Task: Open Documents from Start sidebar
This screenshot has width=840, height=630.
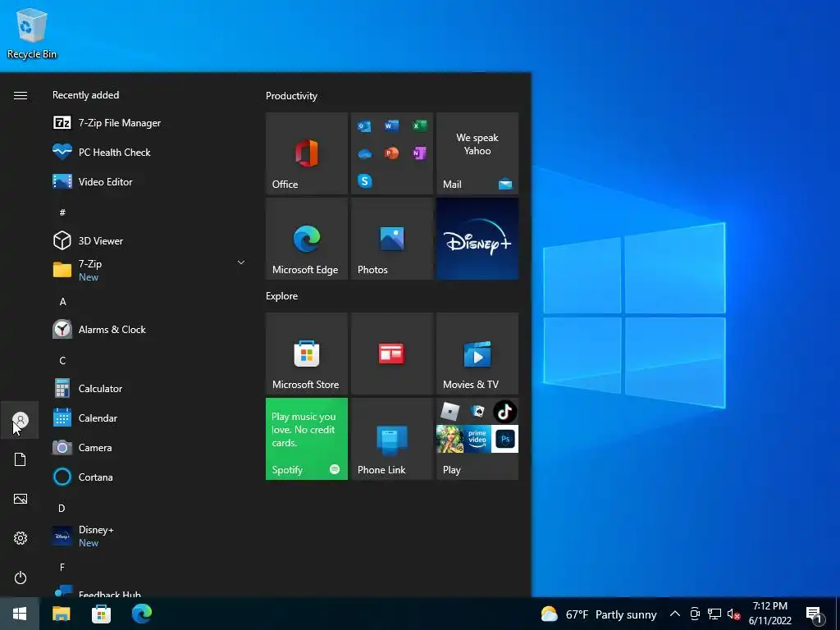Action: [x=20, y=459]
